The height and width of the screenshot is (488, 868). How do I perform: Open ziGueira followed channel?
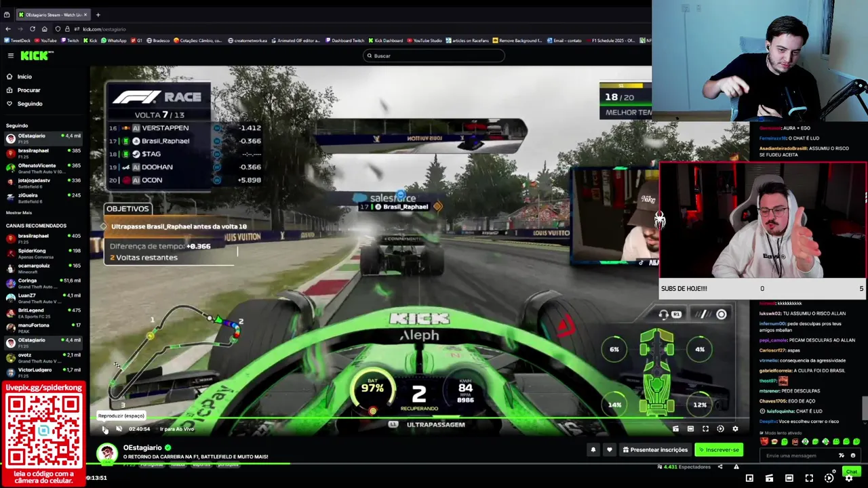(42, 197)
